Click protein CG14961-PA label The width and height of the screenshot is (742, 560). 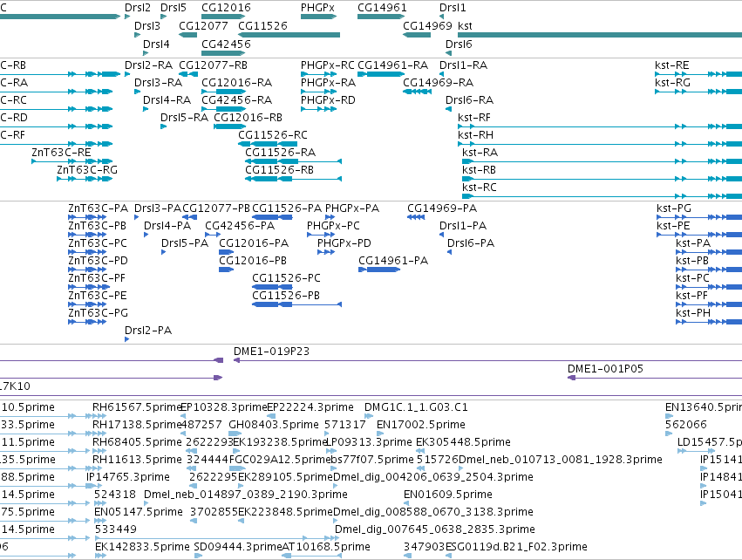[x=393, y=260]
